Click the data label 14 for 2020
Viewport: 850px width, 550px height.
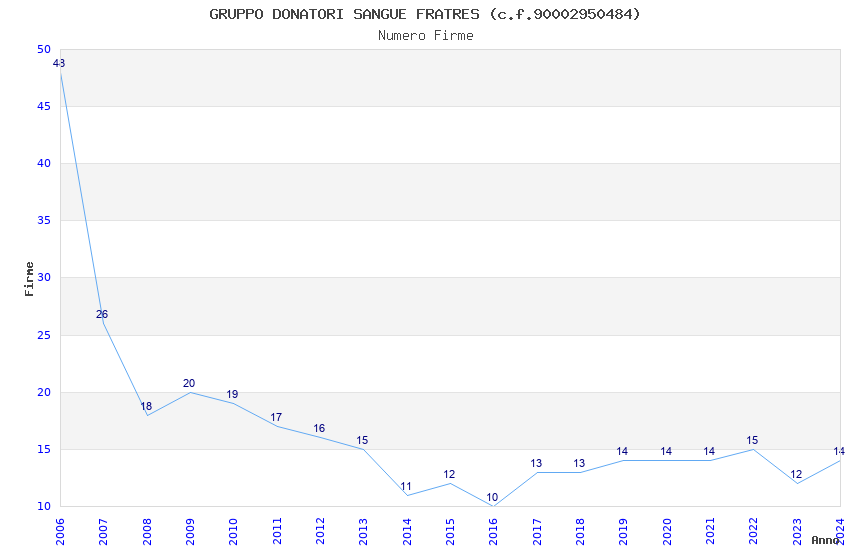click(666, 451)
